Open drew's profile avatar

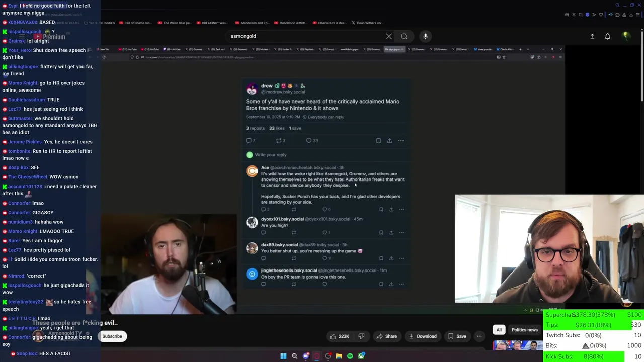(x=252, y=89)
